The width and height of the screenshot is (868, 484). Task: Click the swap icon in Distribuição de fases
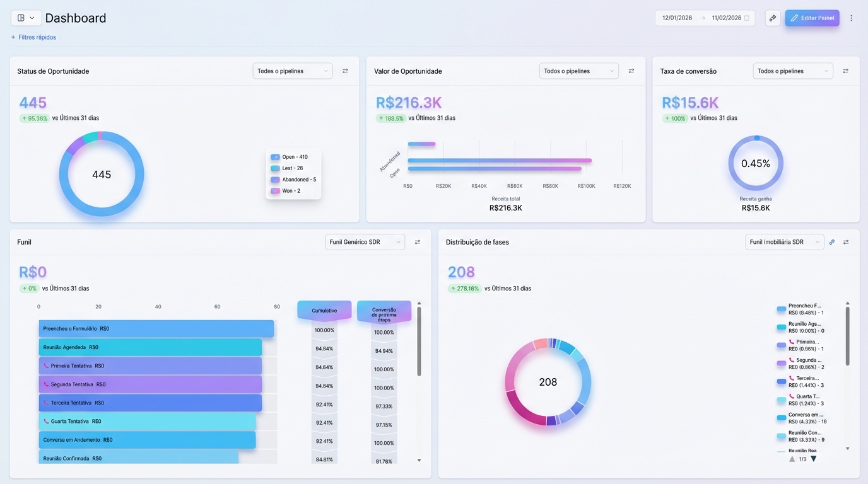coord(846,242)
